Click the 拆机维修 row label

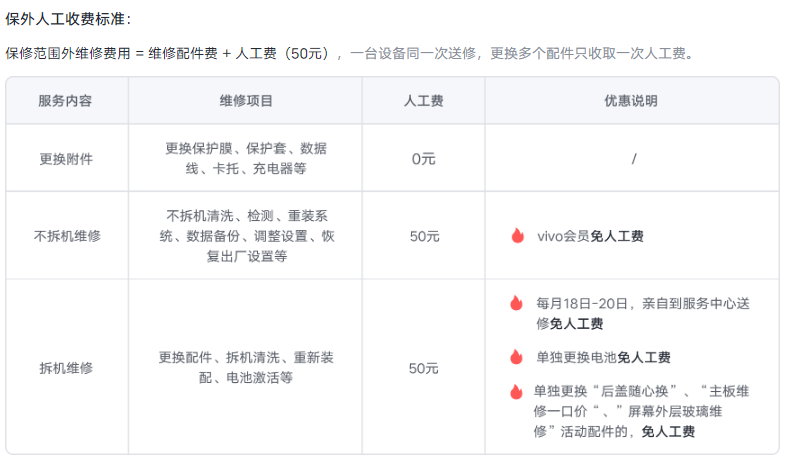[x=66, y=368]
